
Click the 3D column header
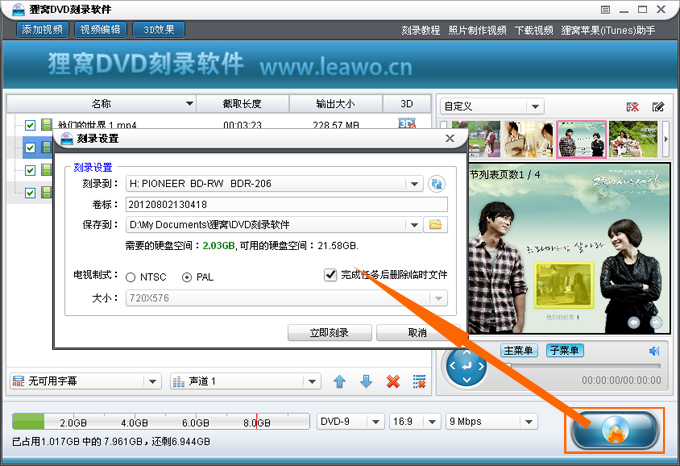click(407, 104)
